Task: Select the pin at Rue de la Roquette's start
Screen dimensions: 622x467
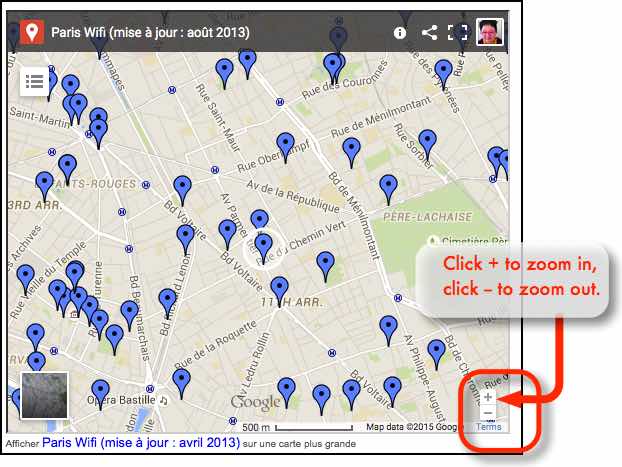Action: [181, 384]
